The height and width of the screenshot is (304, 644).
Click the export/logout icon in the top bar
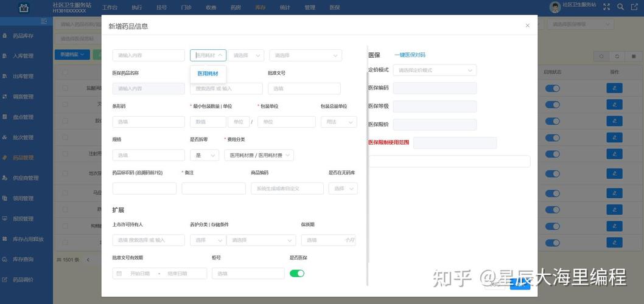tap(634, 7)
